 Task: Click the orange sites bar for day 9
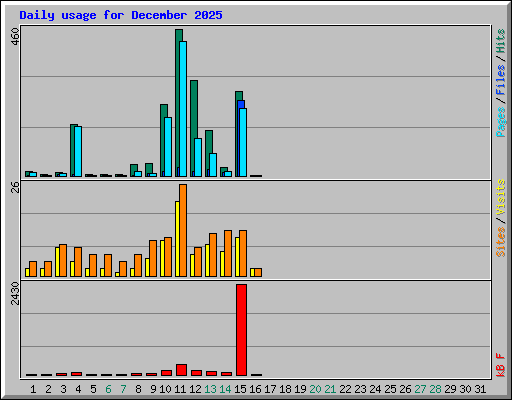pos(153,258)
